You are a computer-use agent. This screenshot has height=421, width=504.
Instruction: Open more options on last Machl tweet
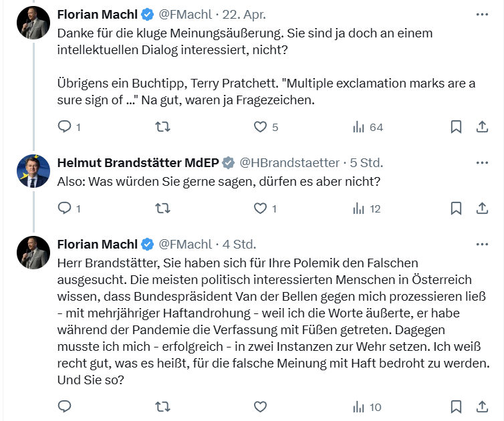point(481,244)
